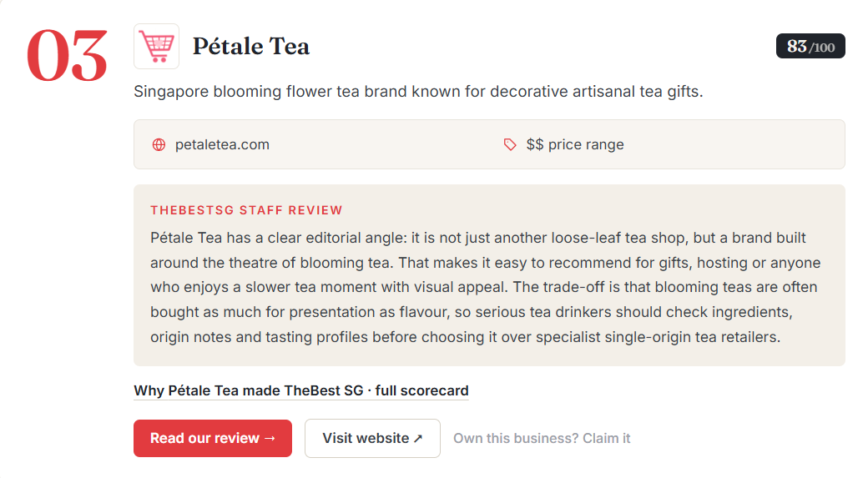
Task: Click the Singapore blooming flower tea description
Action: [418, 91]
